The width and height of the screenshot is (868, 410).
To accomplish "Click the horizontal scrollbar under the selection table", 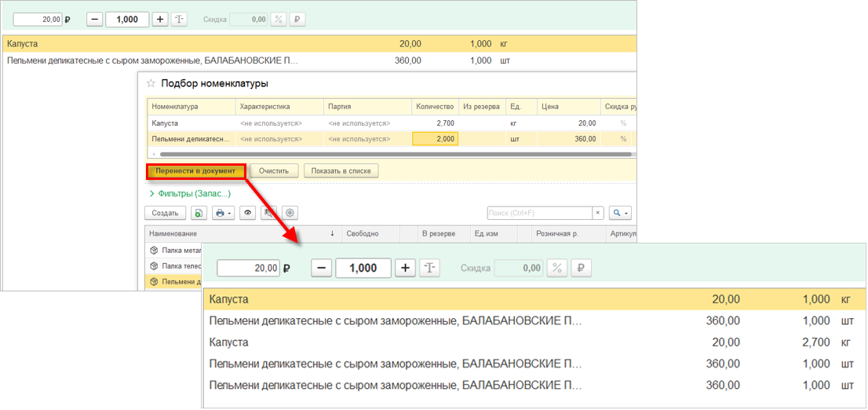I will 392,153.
